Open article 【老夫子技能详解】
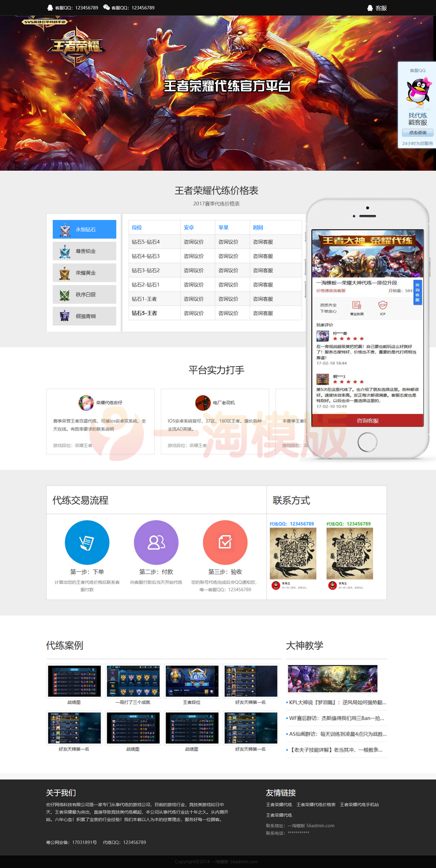 [336, 750]
